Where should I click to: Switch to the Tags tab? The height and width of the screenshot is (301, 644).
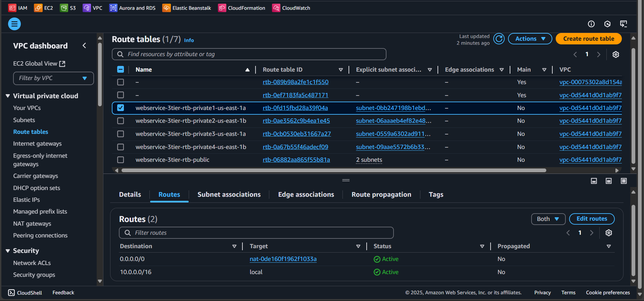click(x=436, y=194)
